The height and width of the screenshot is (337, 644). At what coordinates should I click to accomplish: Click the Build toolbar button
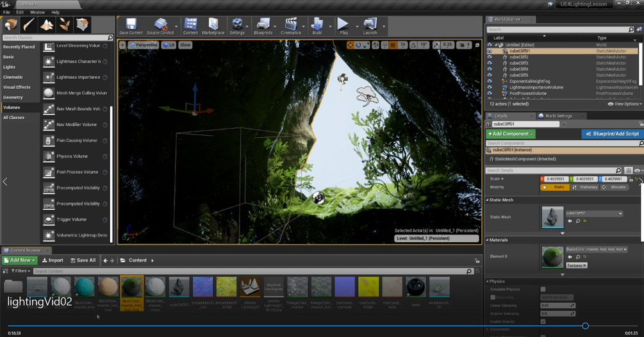[x=317, y=26]
